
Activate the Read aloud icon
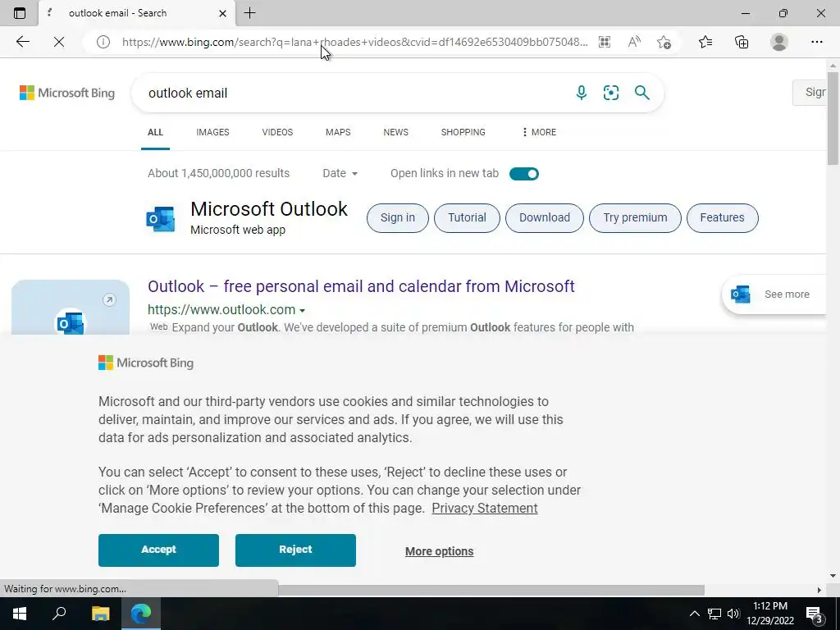click(634, 42)
